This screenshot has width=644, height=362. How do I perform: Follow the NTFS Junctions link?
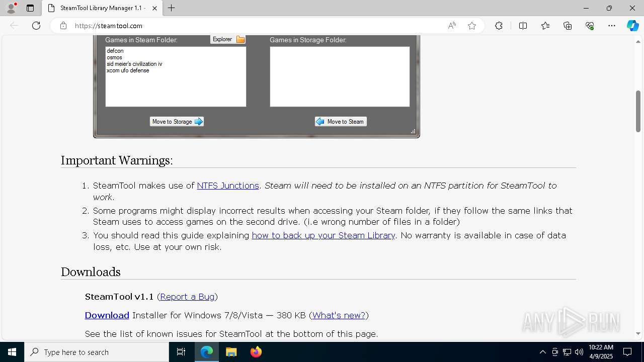click(228, 186)
